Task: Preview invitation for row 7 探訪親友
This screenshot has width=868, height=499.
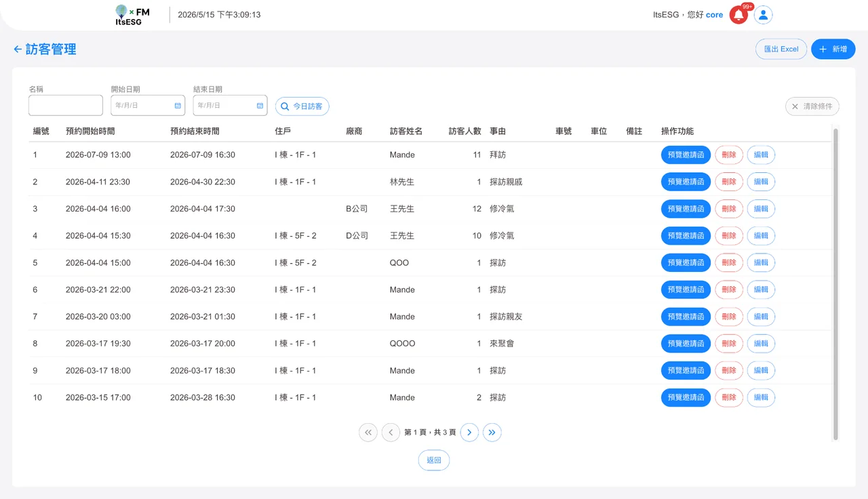Action: (x=686, y=317)
